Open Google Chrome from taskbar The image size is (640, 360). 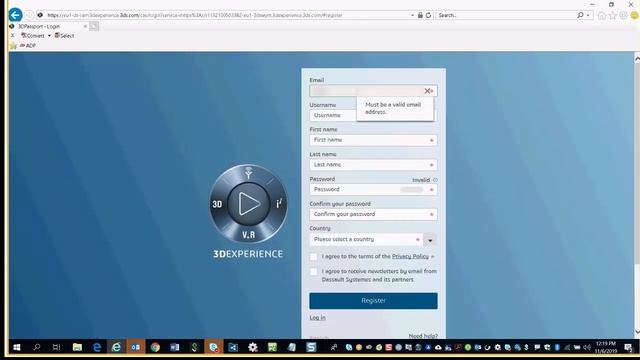coord(155,347)
